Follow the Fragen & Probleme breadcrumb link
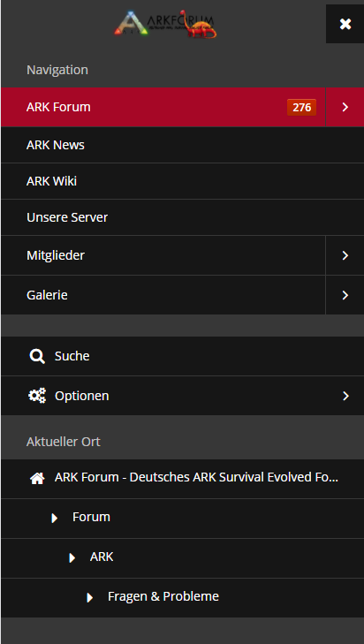 coord(163,596)
